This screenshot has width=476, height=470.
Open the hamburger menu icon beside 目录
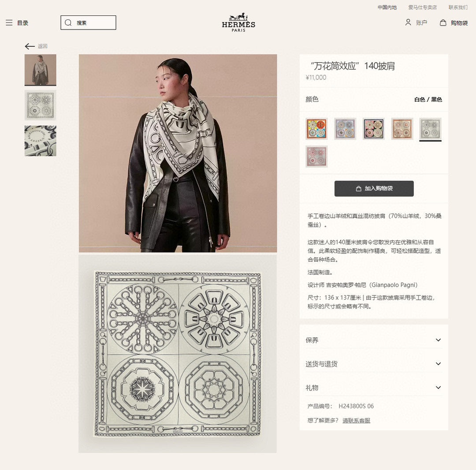coord(9,23)
